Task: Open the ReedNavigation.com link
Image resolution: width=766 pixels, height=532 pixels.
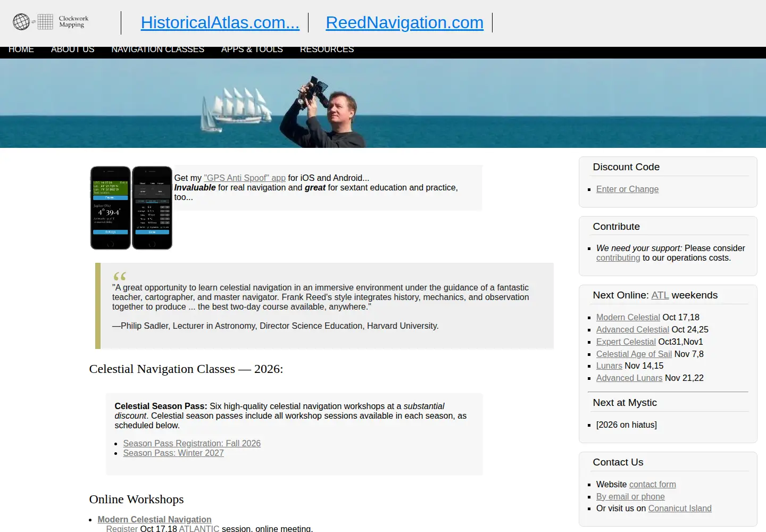Action: [404, 22]
